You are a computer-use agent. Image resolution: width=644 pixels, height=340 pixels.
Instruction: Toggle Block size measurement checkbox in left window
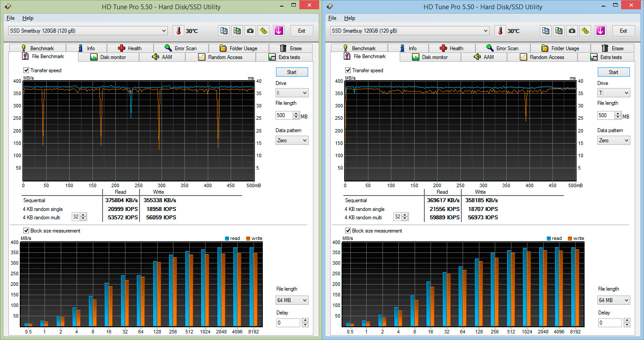(x=26, y=231)
